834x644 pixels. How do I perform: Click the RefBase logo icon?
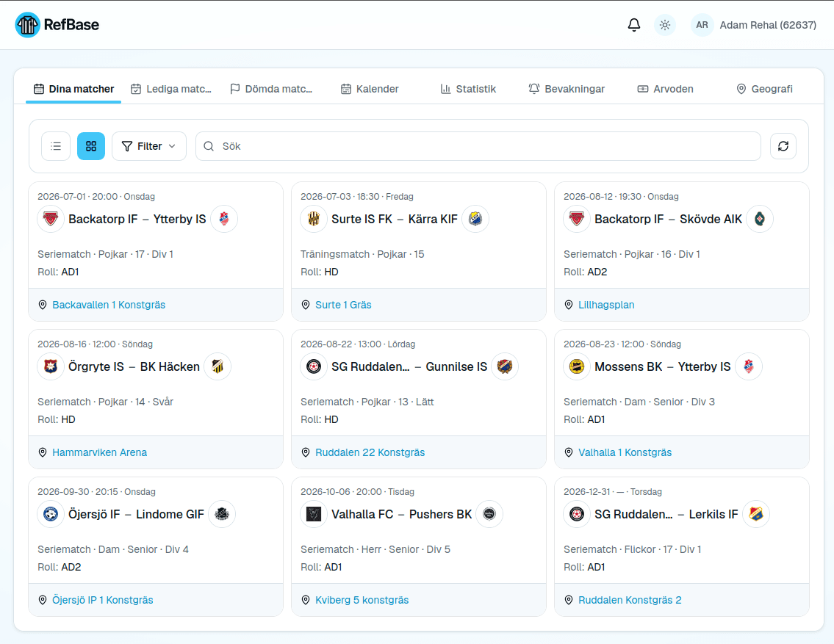(x=28, y=25)
